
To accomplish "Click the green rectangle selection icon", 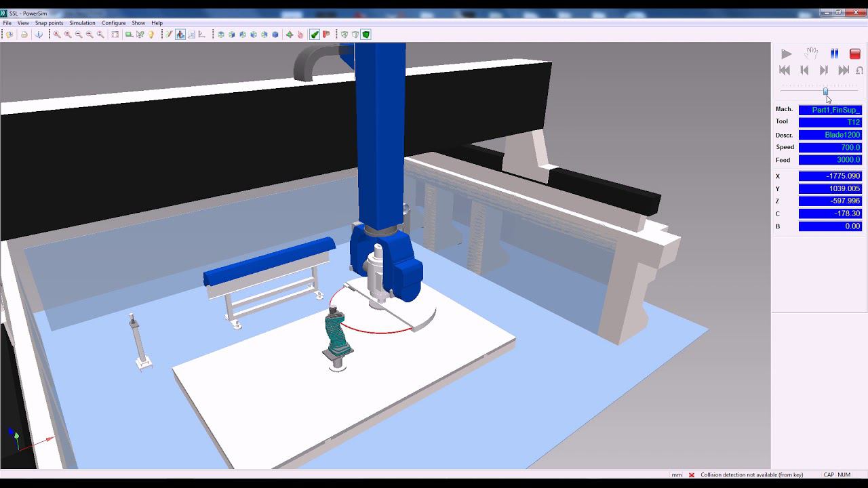I will pos(129,35).
